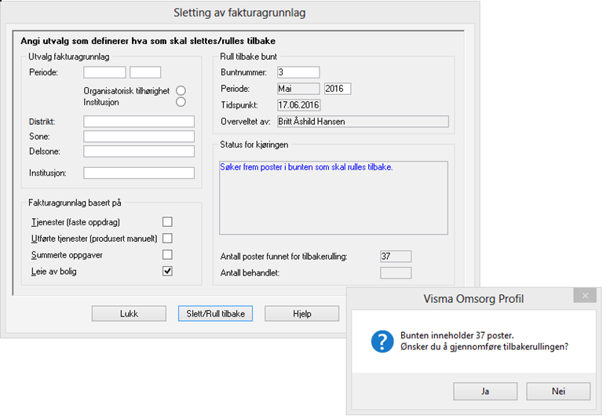Image resolution: width=610 pixels, height=416 pixels.
Task: Click into the Delsone field
Action: [138, 151]
